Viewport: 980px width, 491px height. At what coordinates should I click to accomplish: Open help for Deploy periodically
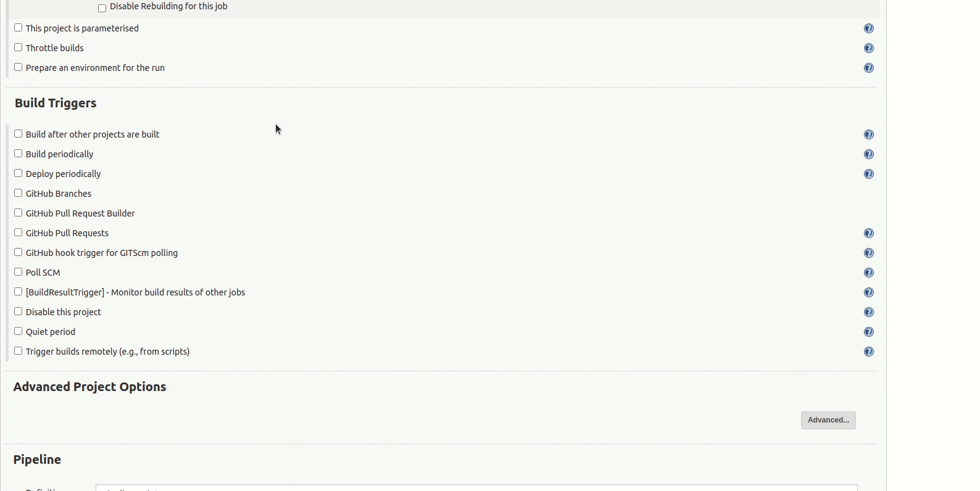869,174
